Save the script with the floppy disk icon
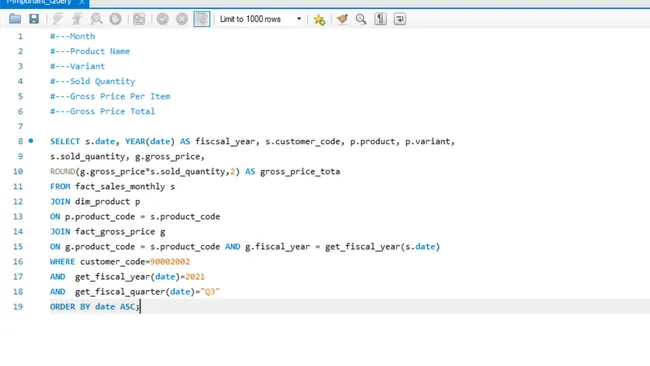 coord(34,19)
